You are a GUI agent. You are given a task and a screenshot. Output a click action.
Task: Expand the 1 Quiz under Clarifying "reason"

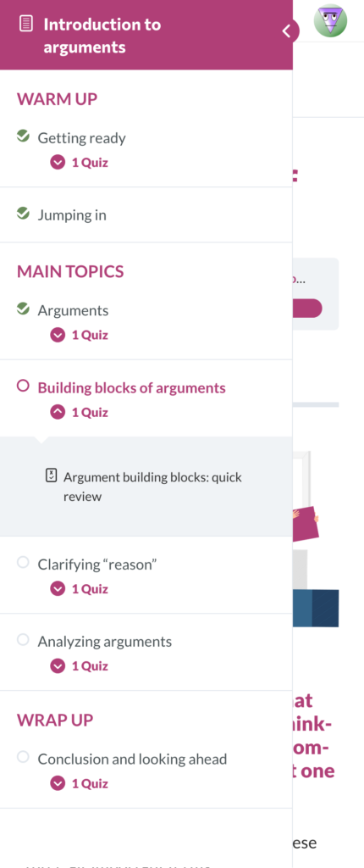click(79, 589)
